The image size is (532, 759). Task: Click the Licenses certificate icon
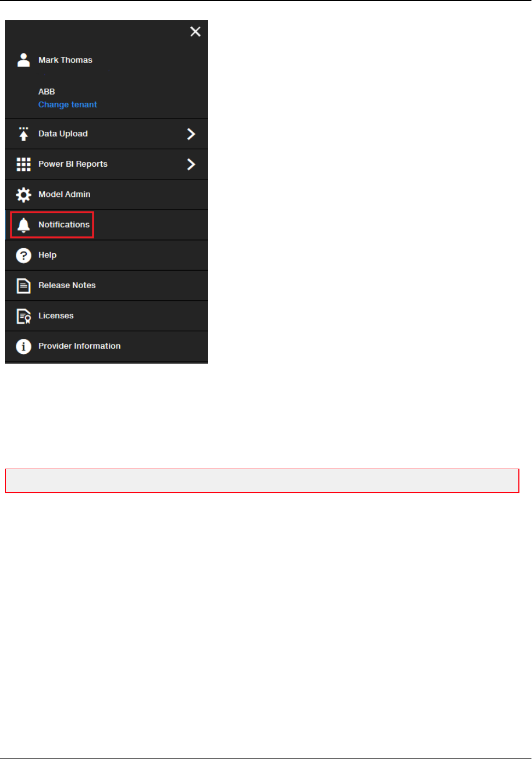(24, 316)
